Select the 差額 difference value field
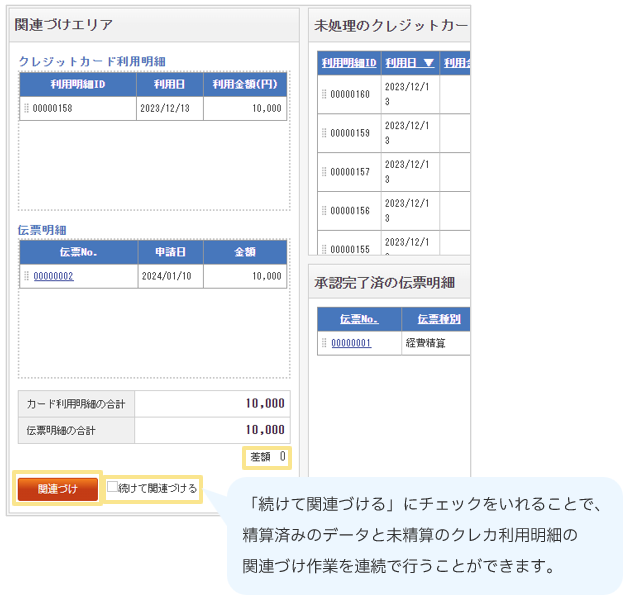 pos(267,457)
